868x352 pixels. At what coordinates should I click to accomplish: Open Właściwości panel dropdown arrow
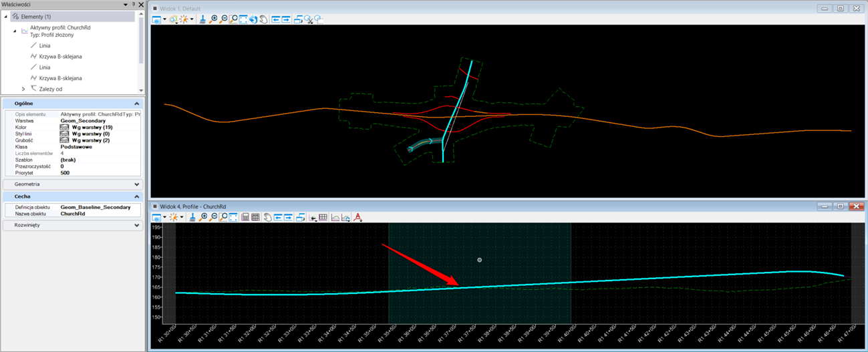(x=126, y=5)
